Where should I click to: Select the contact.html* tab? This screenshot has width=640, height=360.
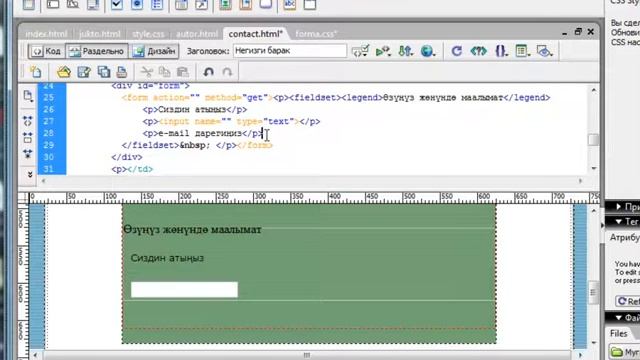point(256,34)
